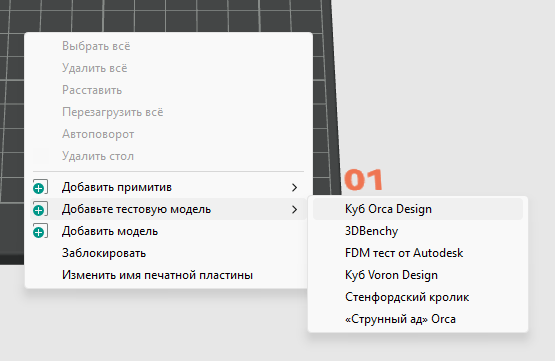Open the Добавить примитив menu entry

coord(168,187)
